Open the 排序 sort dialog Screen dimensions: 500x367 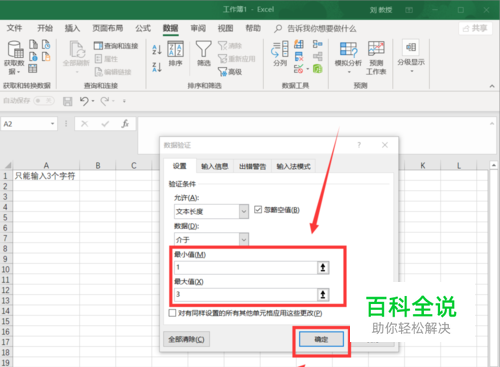175,54
